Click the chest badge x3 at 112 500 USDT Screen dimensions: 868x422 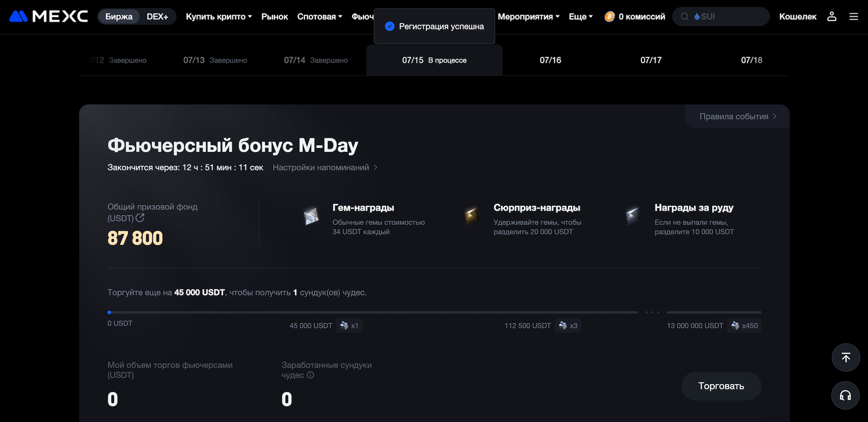click(x=568, y=326)
